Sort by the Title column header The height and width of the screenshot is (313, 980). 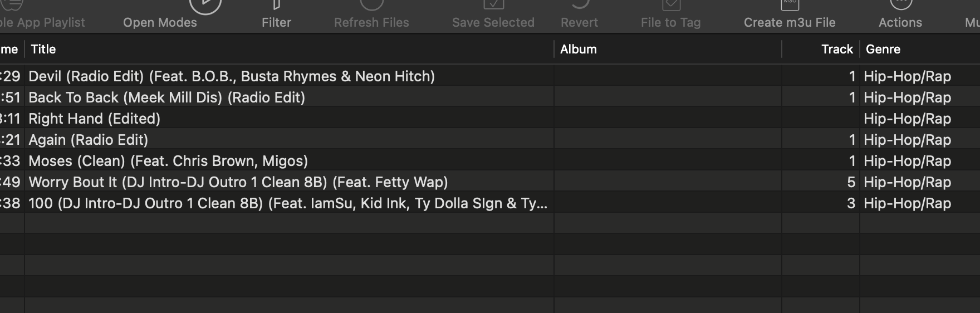tap(43, 49)
